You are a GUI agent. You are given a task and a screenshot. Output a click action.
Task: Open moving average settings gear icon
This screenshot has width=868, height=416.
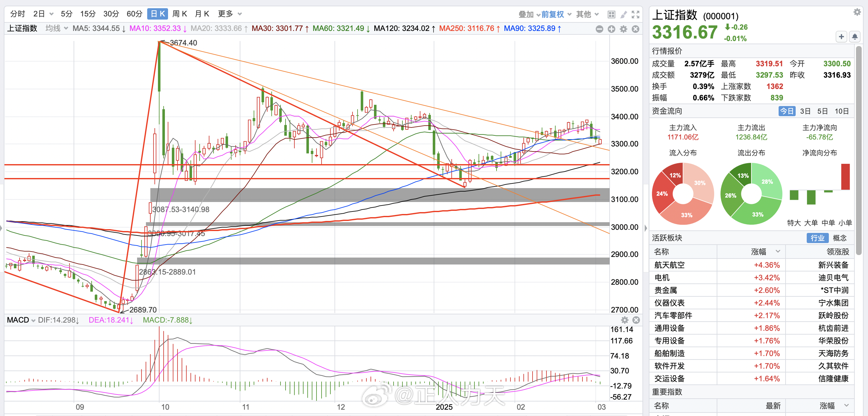tap(624, 29)
